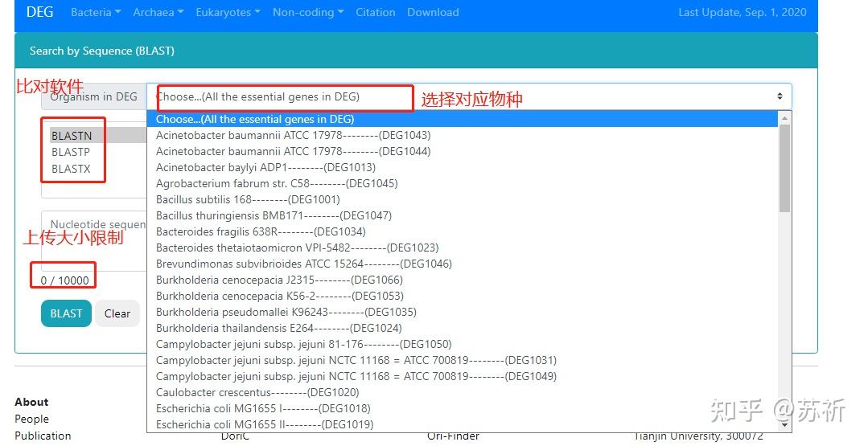The width and height of the screenshot is (868, 446).
Task: Select Escherichia coli MG1655 II (DEG1019)
Action: [x=463, y=423]
